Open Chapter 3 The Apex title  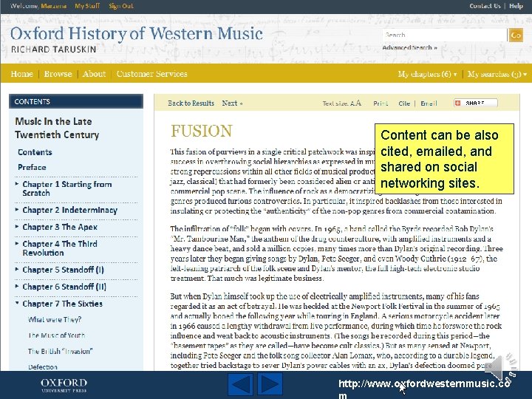click(60, 227)
